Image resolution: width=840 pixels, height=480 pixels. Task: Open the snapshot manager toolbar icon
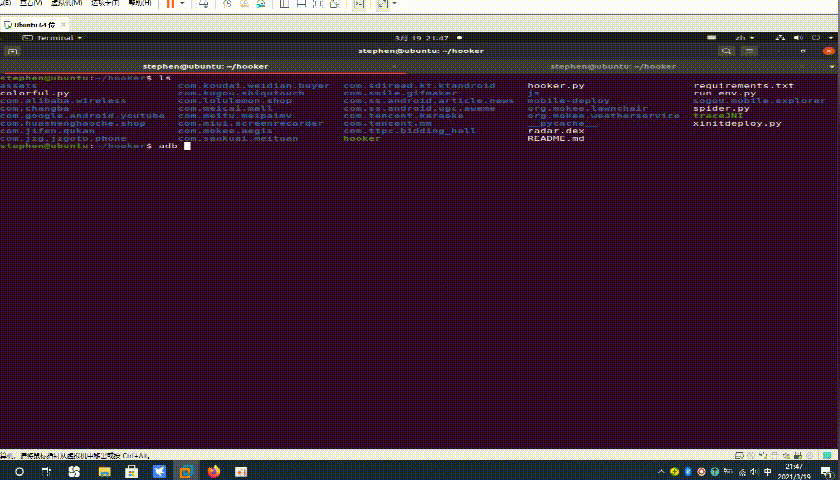click(261, 4)
